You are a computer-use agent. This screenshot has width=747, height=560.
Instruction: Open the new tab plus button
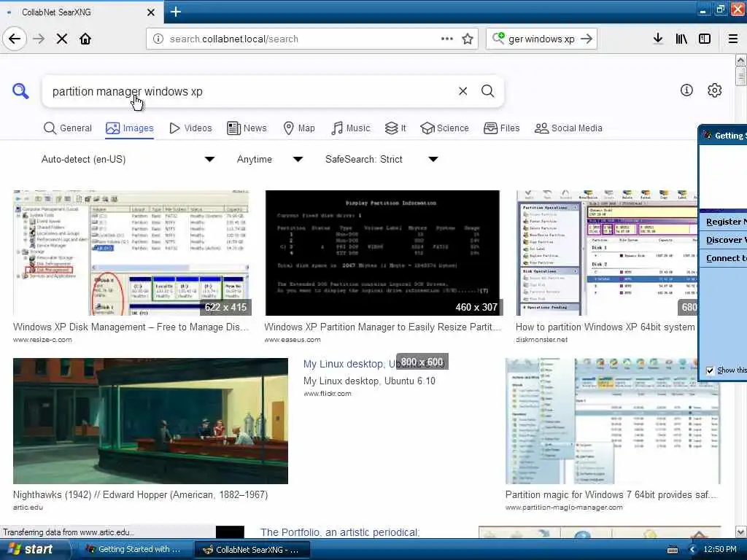point(175,12)
